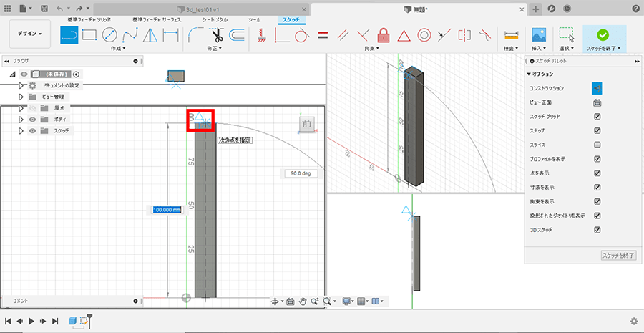Viewport: 644px width, 333px height.
Task: Uncheck the スケッチ グリッド checkbox
Action: pos(597,117)
